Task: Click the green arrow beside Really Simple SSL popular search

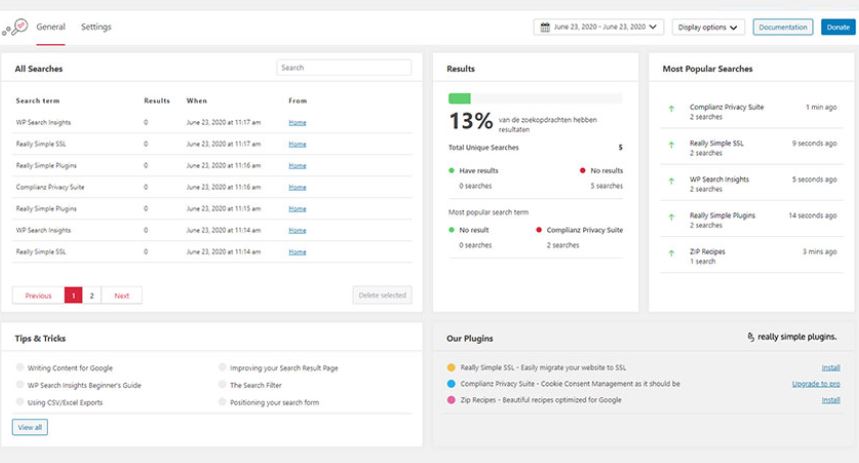Action: tap(671, 145)
